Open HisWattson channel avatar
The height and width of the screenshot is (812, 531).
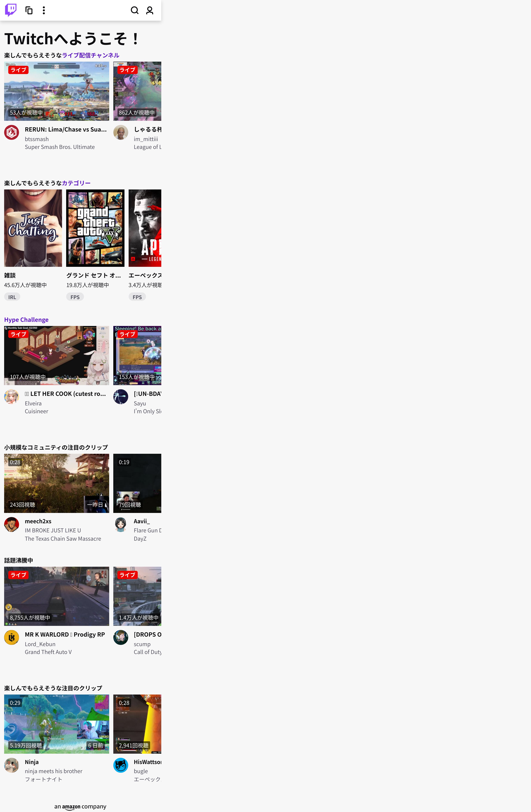coord(121,765)
